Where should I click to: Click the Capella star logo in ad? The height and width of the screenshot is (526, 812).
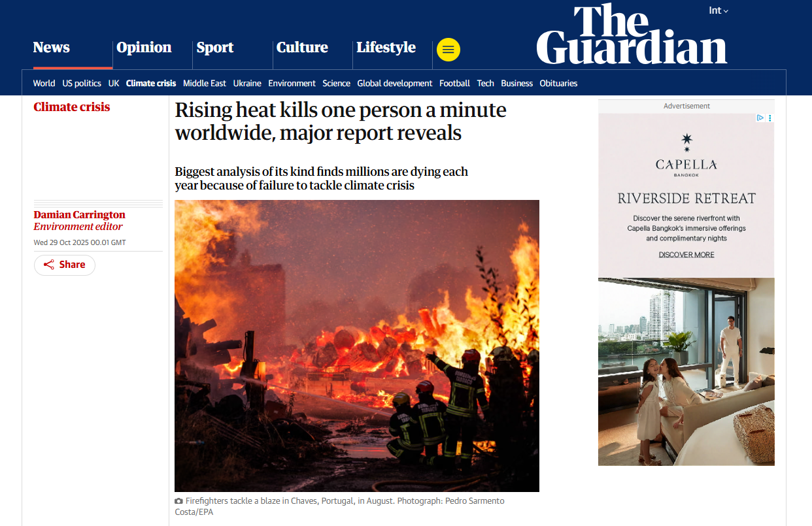pyautogui.click(x=686, y=142)
